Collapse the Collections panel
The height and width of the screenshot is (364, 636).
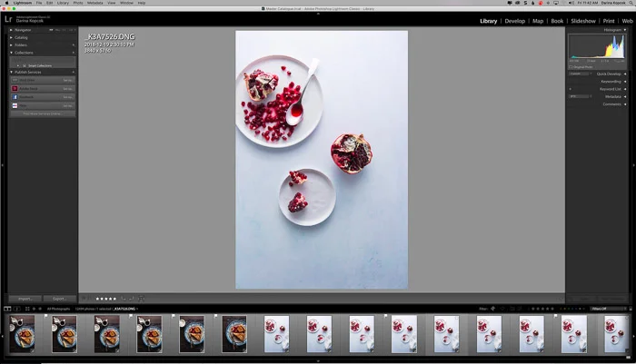(11, 53)
